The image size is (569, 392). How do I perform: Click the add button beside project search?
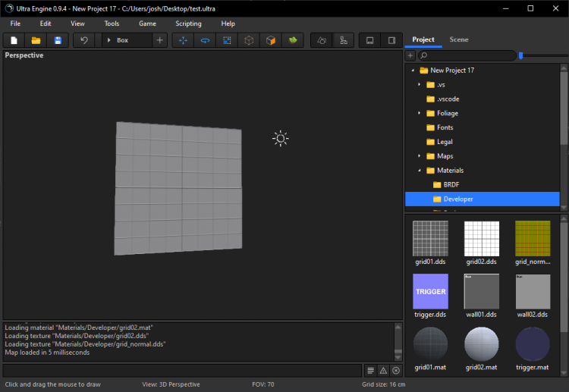tap(410, 55)
